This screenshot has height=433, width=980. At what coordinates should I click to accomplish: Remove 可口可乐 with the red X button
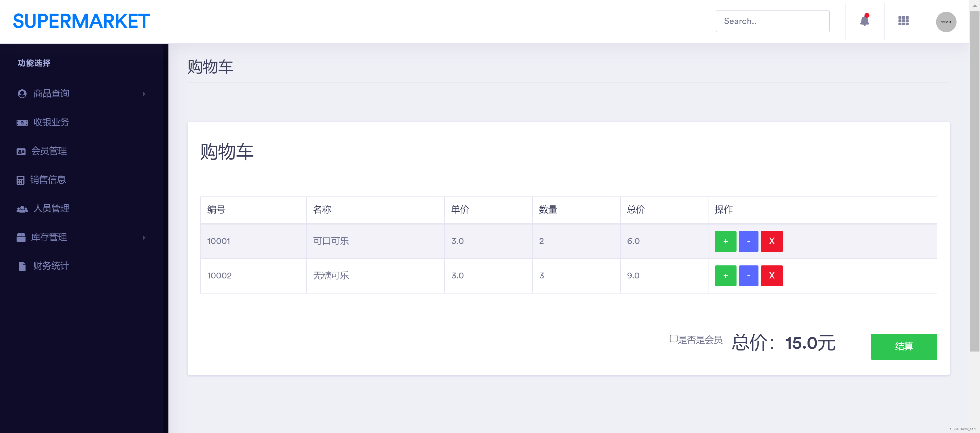(771, 241)
